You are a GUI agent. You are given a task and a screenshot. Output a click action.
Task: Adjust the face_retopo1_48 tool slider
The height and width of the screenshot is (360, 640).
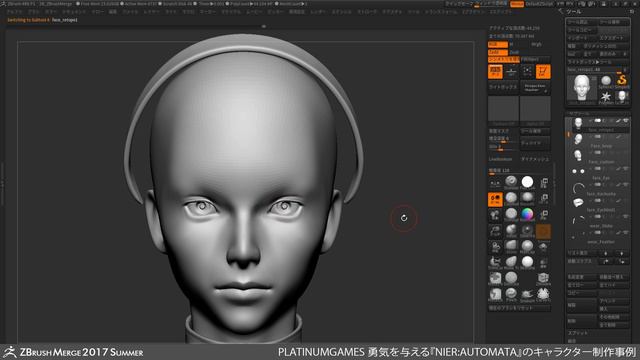click(x=596, y=69)
